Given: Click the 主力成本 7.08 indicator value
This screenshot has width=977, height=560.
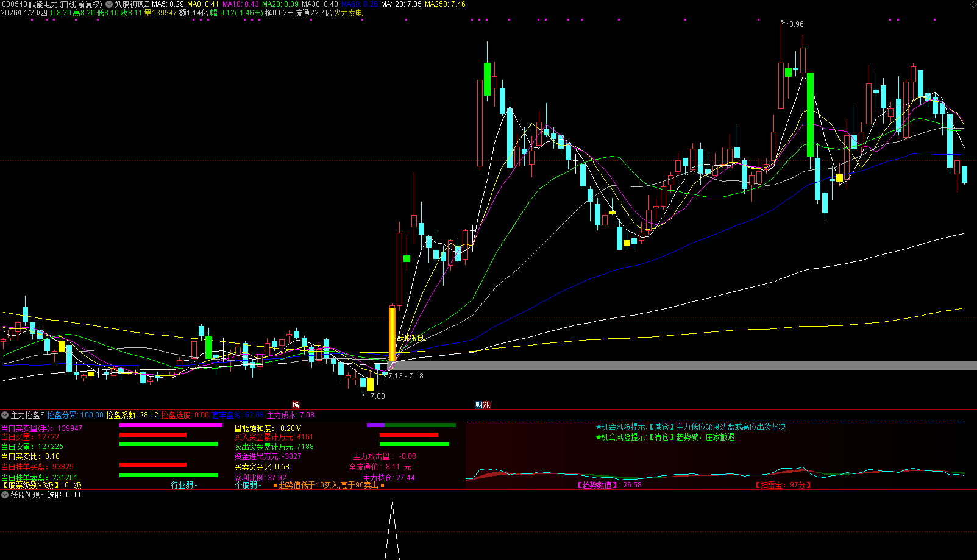Looking at the screenshot, I should (291, 415).
